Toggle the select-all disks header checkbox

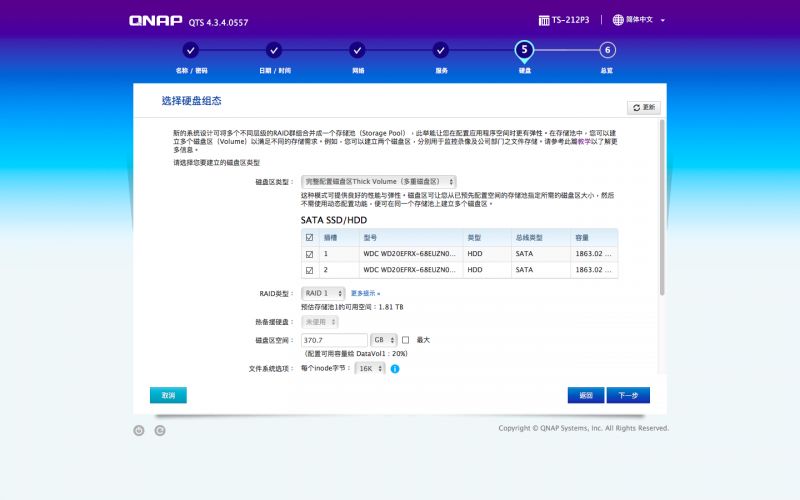coord(309,238)
